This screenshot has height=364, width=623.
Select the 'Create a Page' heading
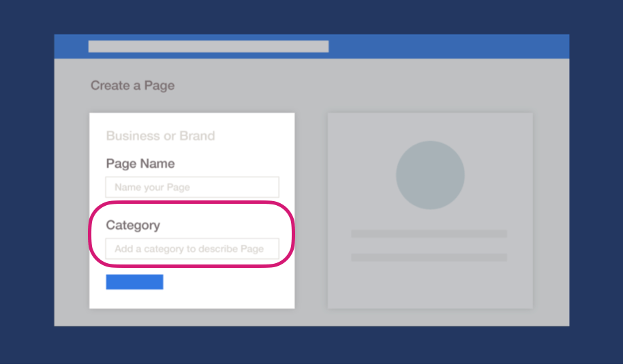133,85
